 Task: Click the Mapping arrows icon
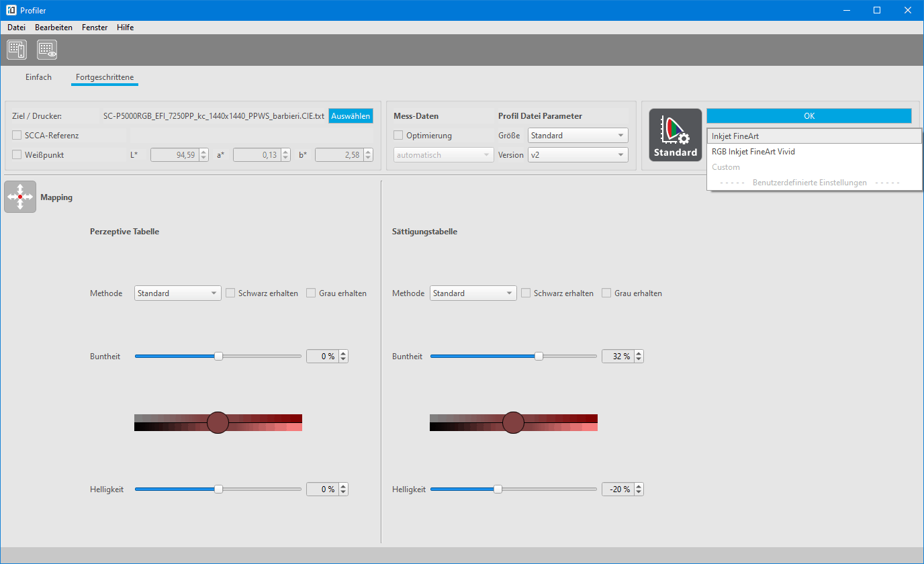(20, 197)
